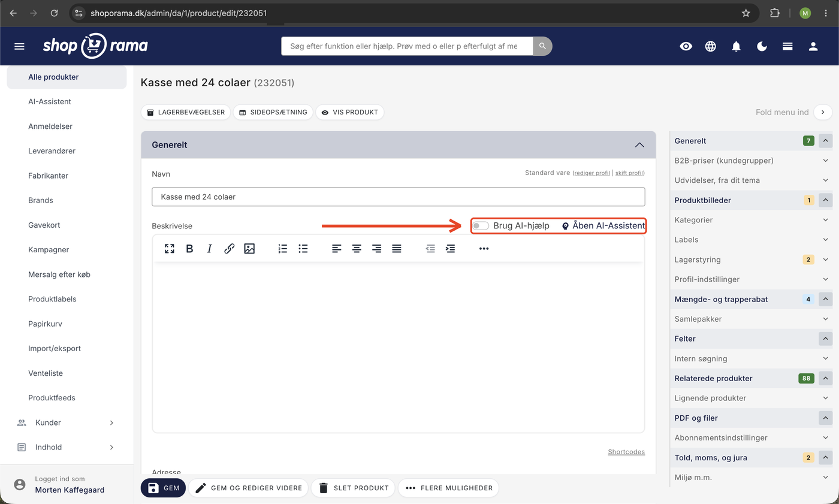Click the insert image icon in editor

click(249, 249)
